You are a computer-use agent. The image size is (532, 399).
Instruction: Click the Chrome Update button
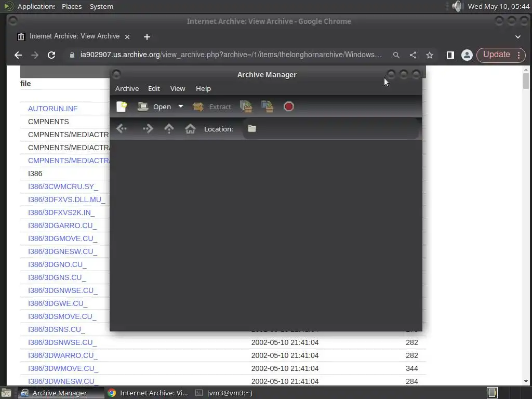coord(496,55)
